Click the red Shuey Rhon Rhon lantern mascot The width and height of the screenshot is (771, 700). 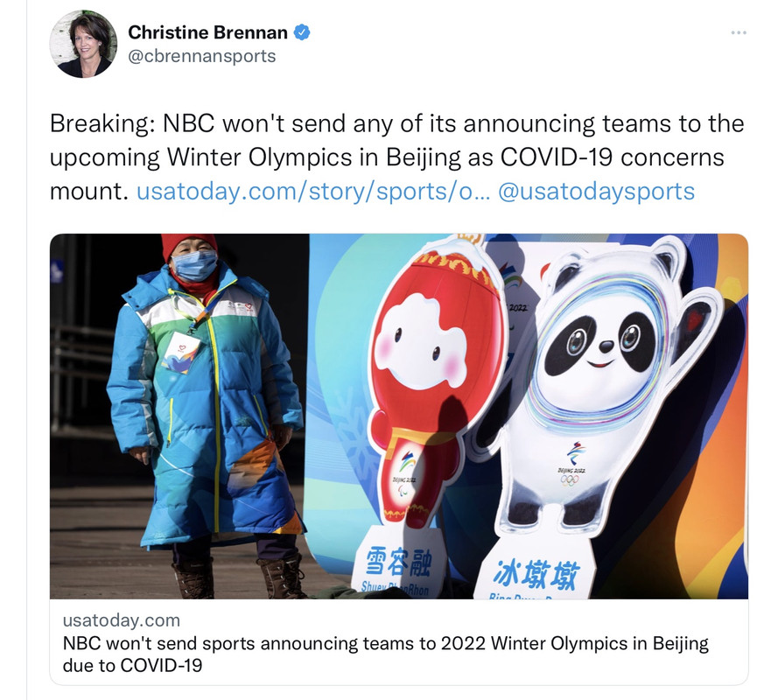(432, 383)
